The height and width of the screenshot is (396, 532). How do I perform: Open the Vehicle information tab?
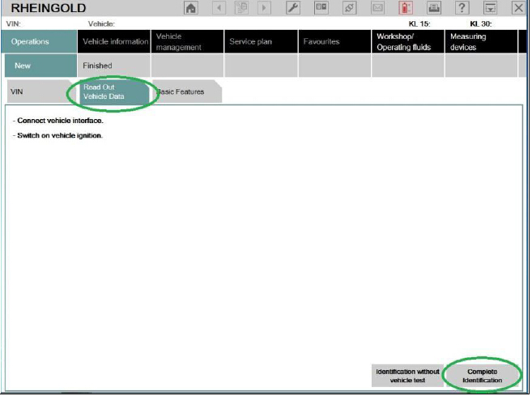point(113,41)
